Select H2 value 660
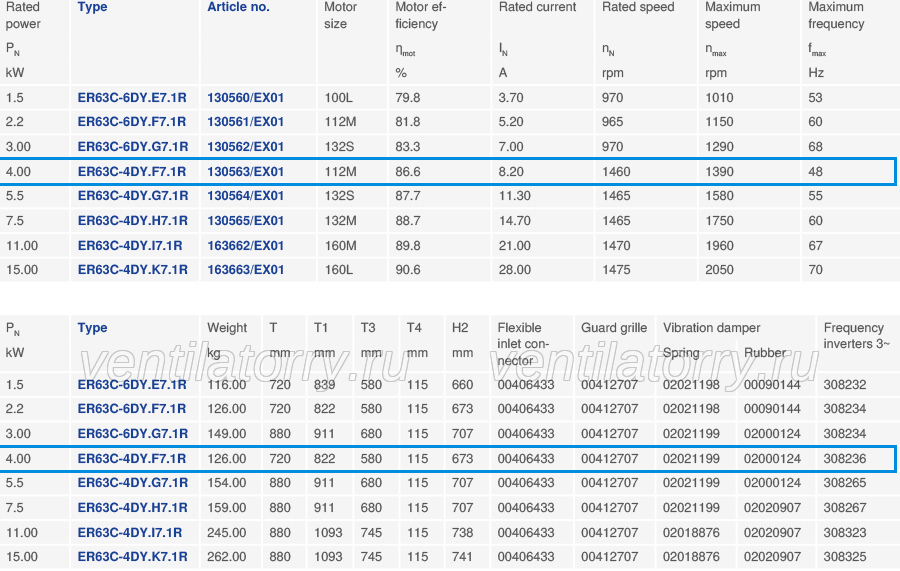Image resolution: width=900 pixels, height=571 pixels. coord(462,384)
